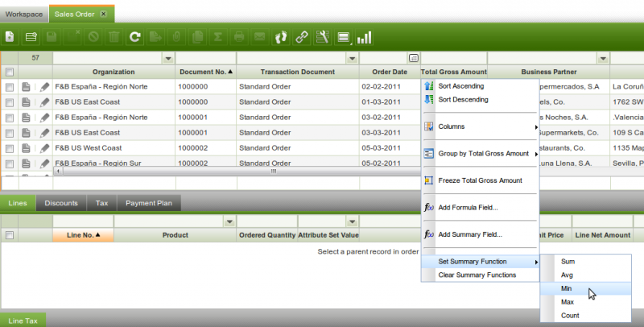This screenshot has width=644, height=327.
Task: Click the new row in grid icon
Action: tap(31, 37)
